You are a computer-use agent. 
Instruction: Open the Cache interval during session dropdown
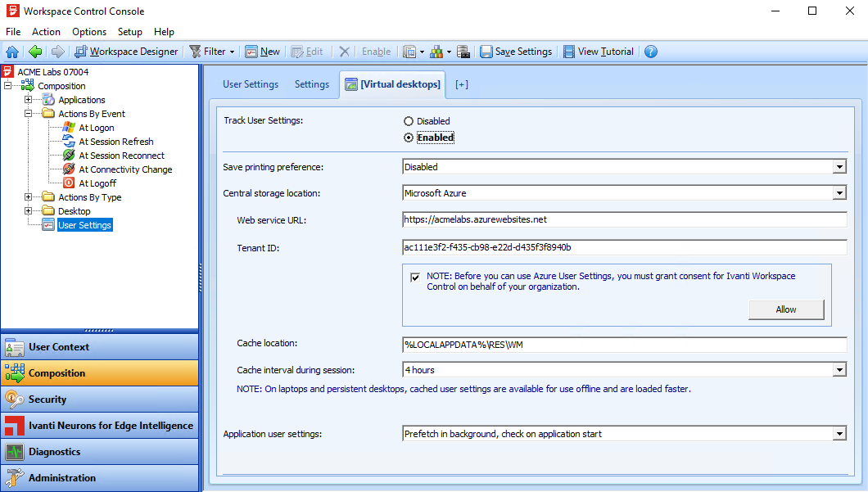(x=839, y=370)
